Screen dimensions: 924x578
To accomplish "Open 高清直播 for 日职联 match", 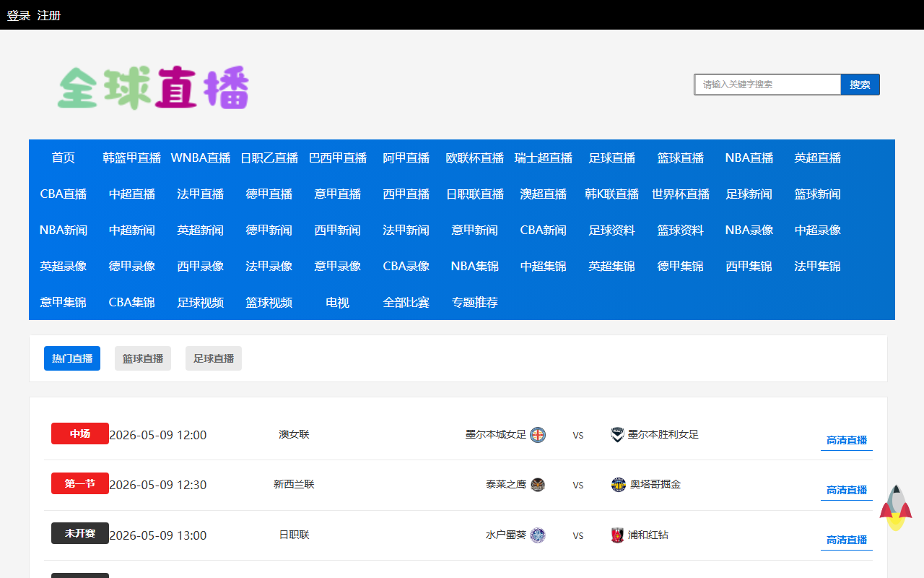I will tap(847, 540).
